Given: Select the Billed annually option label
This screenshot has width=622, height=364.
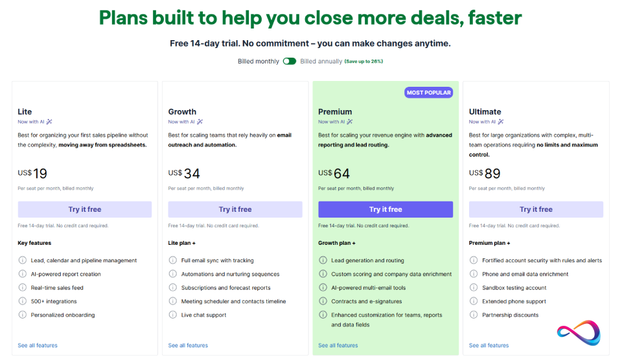Looking at the screenshot, I should click(321, 62).
